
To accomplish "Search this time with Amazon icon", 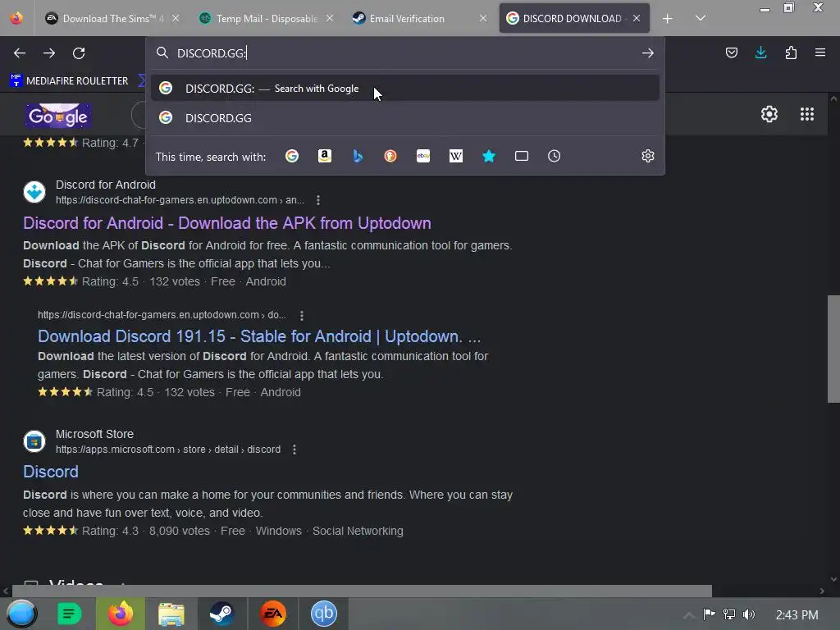I will tap(325, 156).
